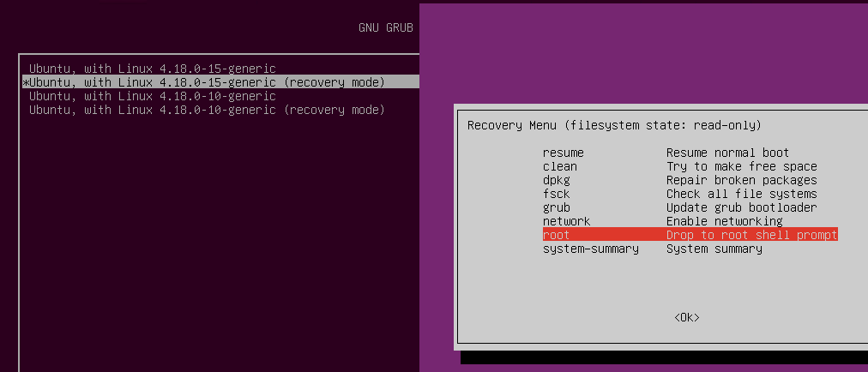Click 'Resume normal boot' description text
Screen dimensions: 868x372
tap(727, 153)
